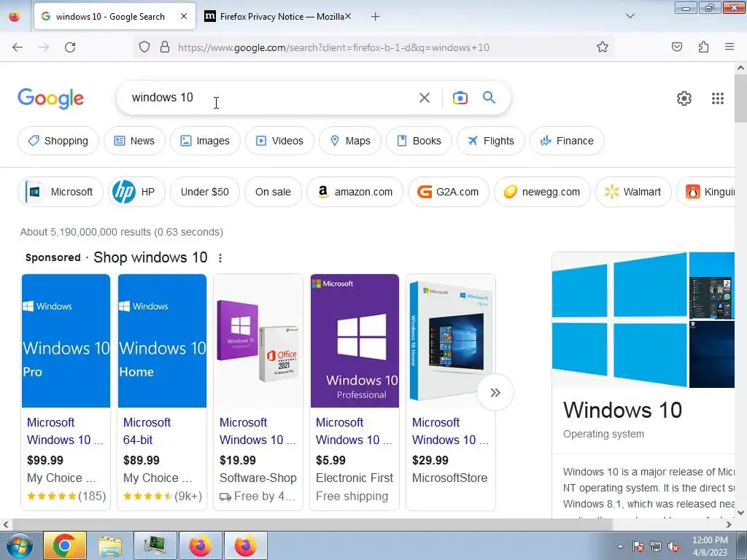Open tracking protection shield icon
Viewport: 747px width, 560px height.
tap(144, 47)
